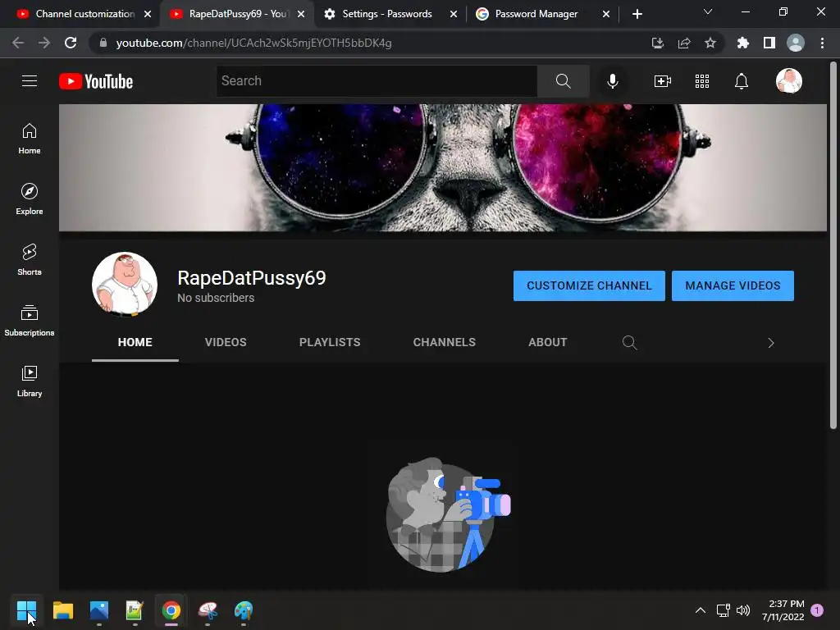Open the volume control in system tray
Viewport: 840px width, 630px height.
743,610
